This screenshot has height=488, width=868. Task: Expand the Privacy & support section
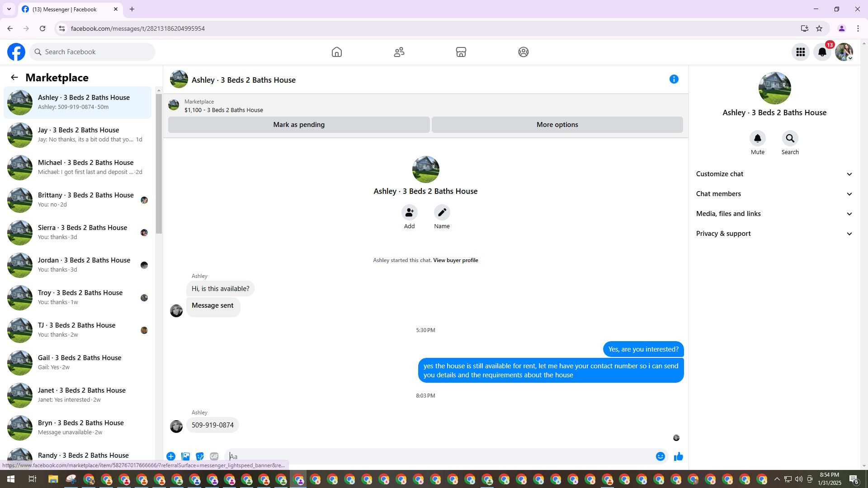[774, 234]
